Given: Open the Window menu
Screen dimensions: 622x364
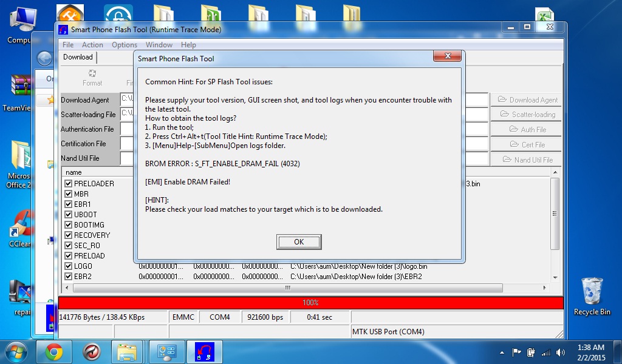Looking at the screenshot, I should 159,45.
